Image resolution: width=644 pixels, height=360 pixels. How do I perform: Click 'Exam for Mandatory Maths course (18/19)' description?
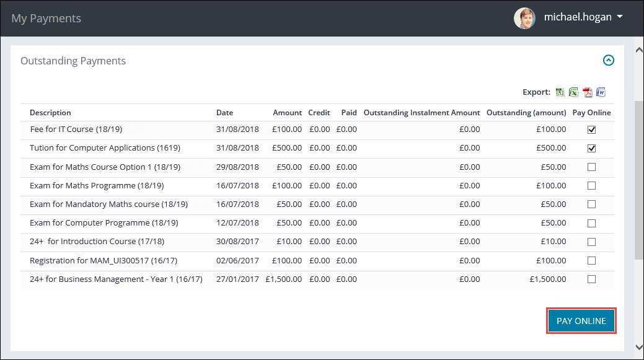(x=108, y=204)
